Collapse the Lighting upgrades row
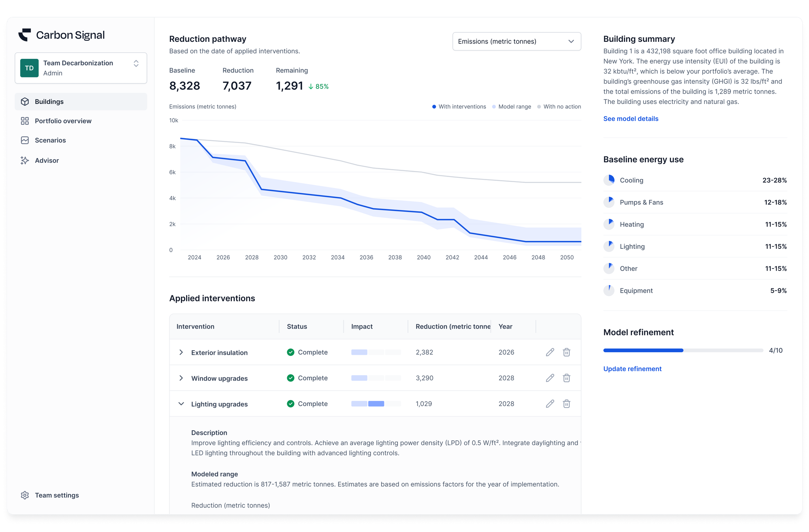 click(181, 404)
